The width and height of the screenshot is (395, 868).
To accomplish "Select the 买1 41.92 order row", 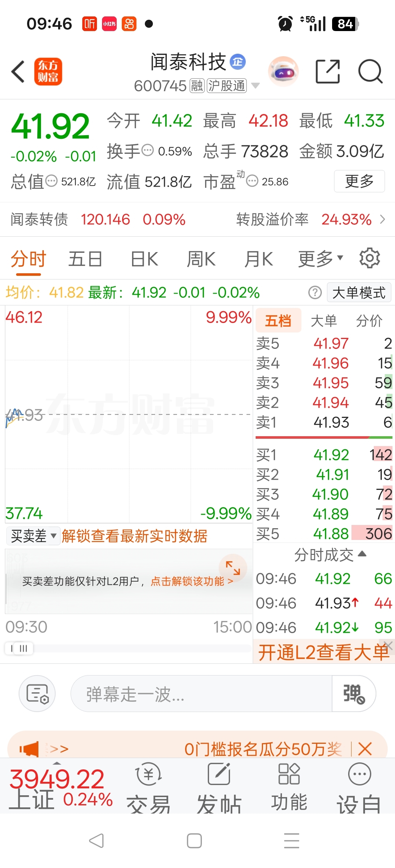I will (324, 455).
